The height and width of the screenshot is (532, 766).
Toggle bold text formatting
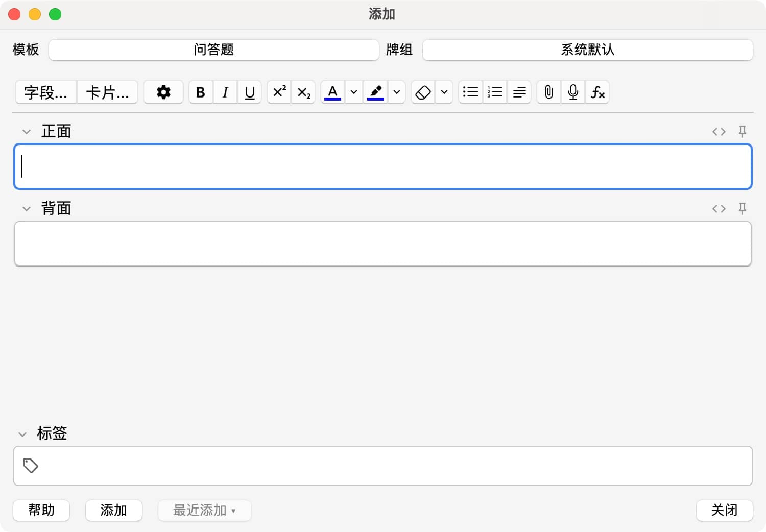pyautogui.click(x=201, y=92)
